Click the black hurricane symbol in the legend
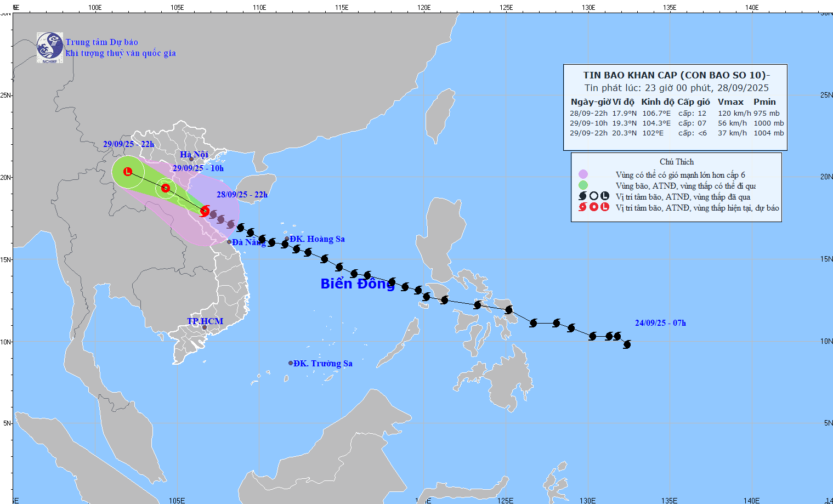833x504 pixels. 583,196
